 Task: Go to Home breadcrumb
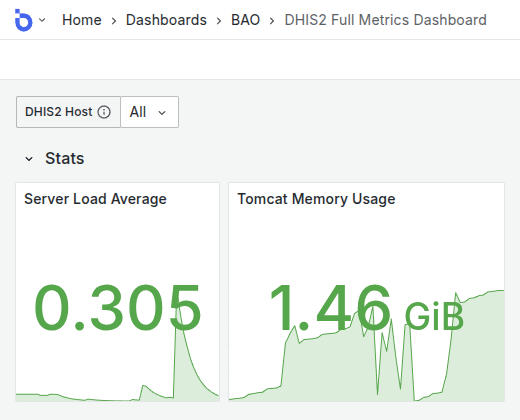pyautogui.click(x=82, y=20)
